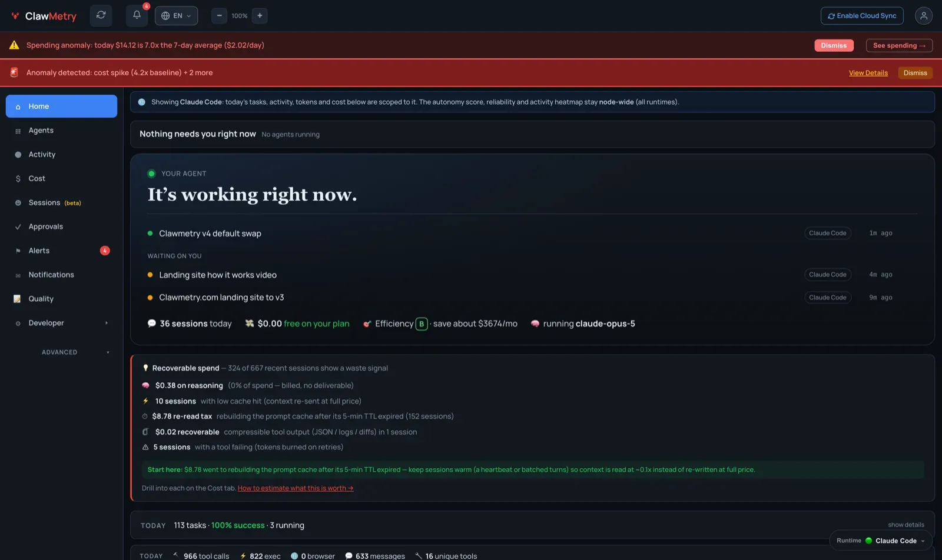
Task: Click the Efficiency B grade badge
Action: click(422, 324)
